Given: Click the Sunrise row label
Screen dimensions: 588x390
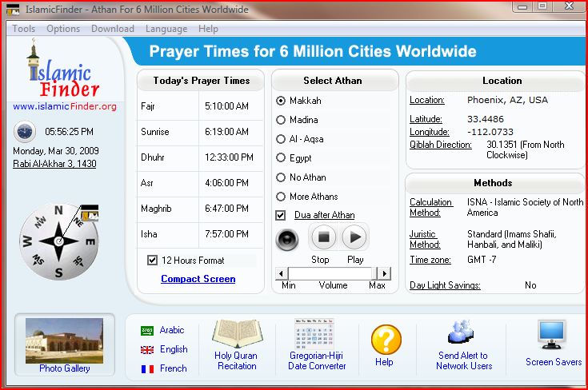Looking at the screenshot, I should [155, 132].
